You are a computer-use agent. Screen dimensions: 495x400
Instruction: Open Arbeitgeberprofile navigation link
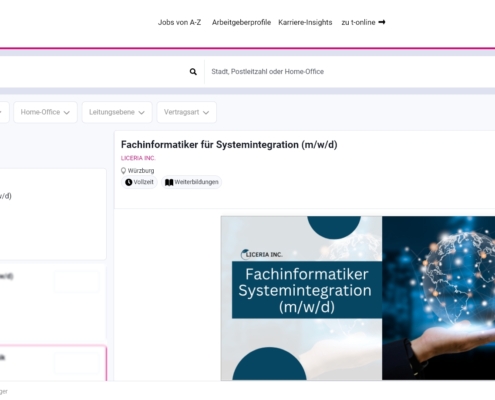(x=241, y=22)
